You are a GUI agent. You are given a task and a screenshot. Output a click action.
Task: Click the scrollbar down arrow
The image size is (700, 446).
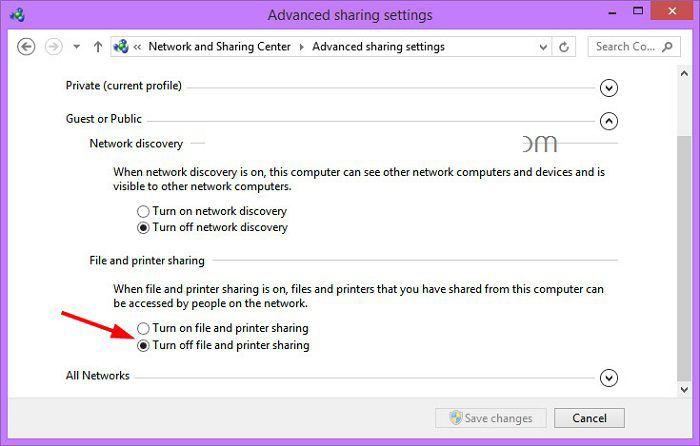[x=684, y=389]
